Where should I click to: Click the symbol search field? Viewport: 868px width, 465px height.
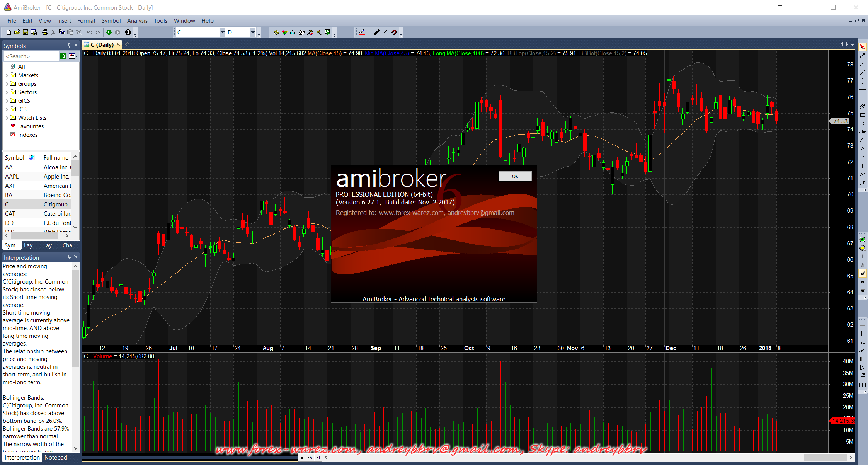click(x=31, y=56)
